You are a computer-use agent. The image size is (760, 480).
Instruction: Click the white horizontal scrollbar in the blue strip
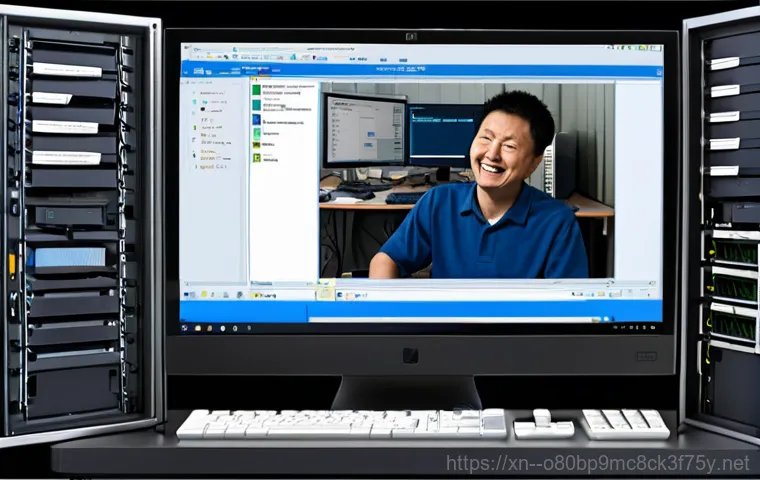pyautogui.click(x=455, y=320)
